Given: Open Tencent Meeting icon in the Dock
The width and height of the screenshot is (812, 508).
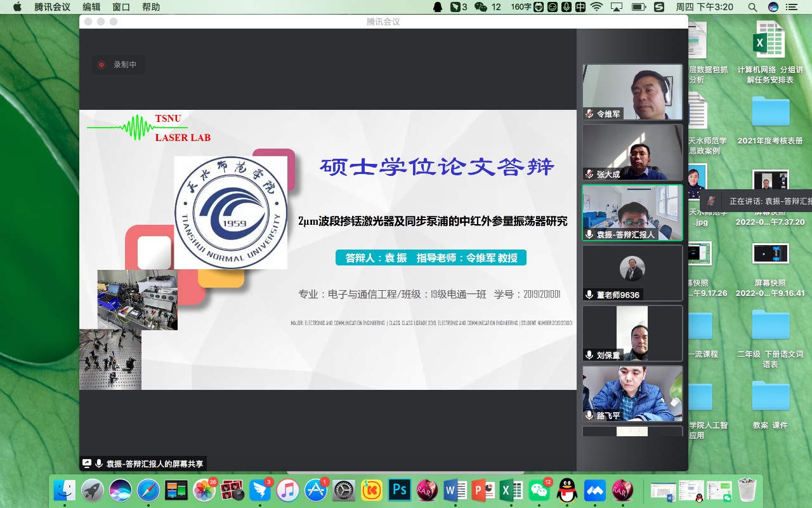Looking at the screenshot, I should click(595, 490).
